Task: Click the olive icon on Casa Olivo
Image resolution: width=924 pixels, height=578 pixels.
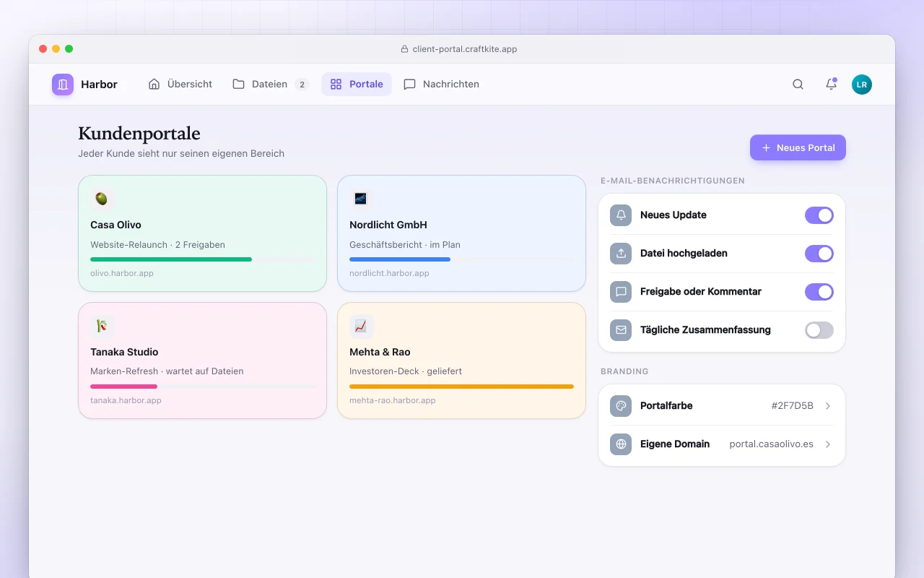Action: tap(102, 199)
